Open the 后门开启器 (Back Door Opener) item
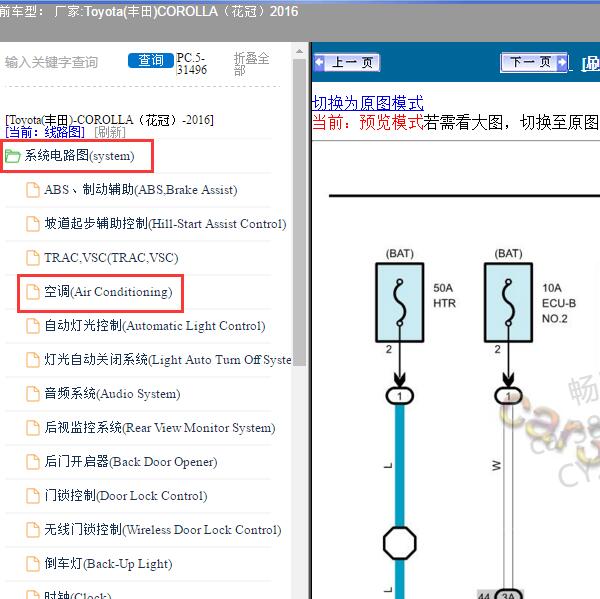Viewport: 600px width, 599px height. point(130,462)
